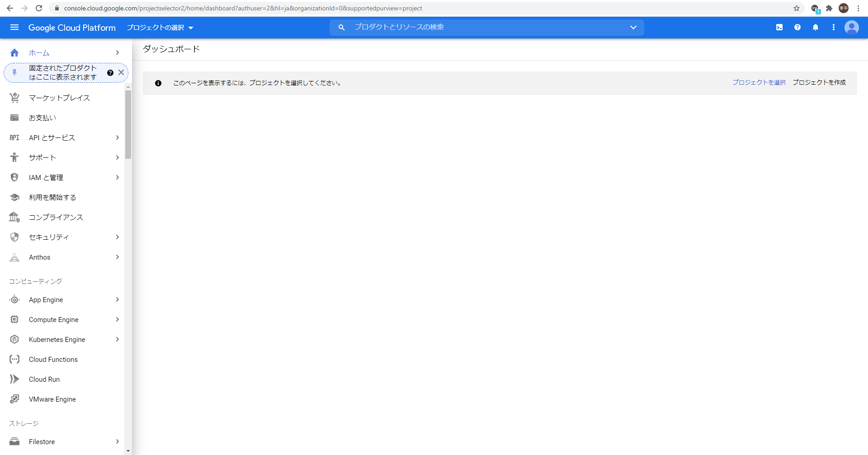Expand the Anthos submenu chevron
Screen dimensions: 868x455
(x=118, y=257)
